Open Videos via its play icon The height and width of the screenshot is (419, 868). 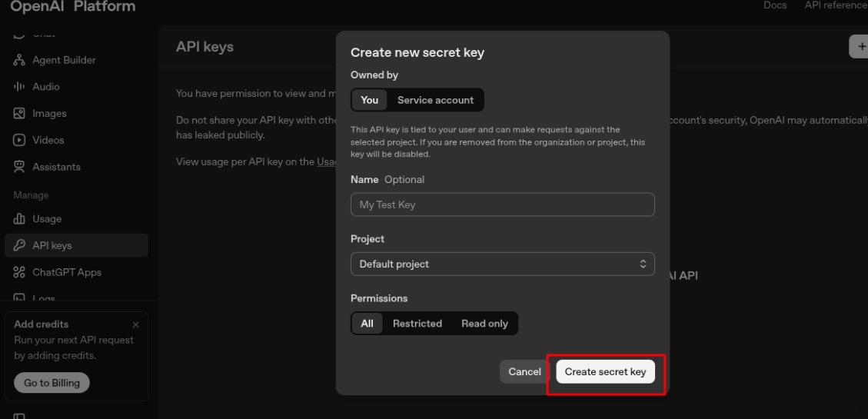coord(19,140)
